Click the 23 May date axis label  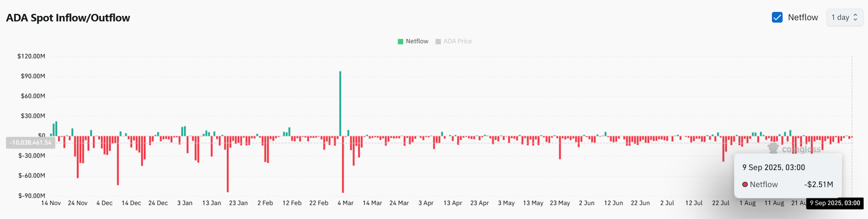(559, 203)
